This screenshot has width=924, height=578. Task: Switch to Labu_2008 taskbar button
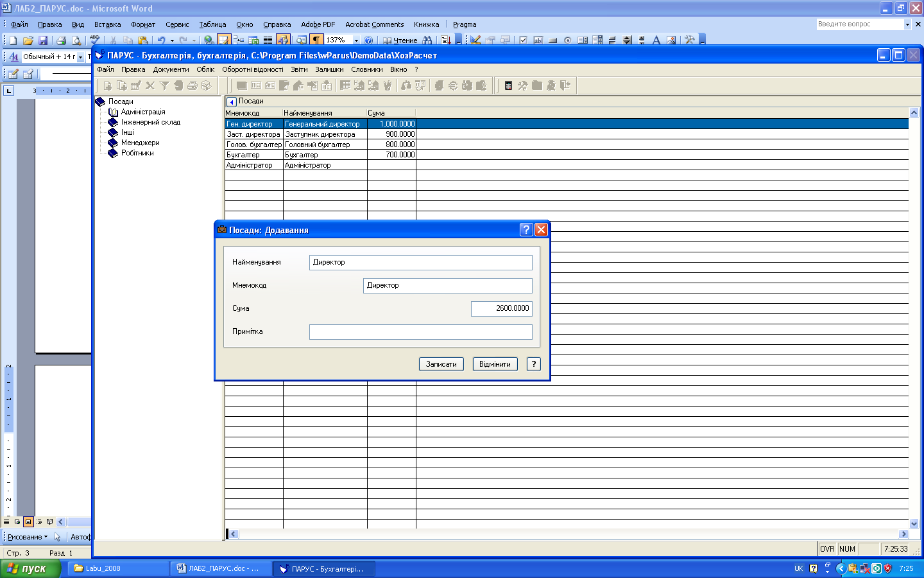(x=118, y=568)
